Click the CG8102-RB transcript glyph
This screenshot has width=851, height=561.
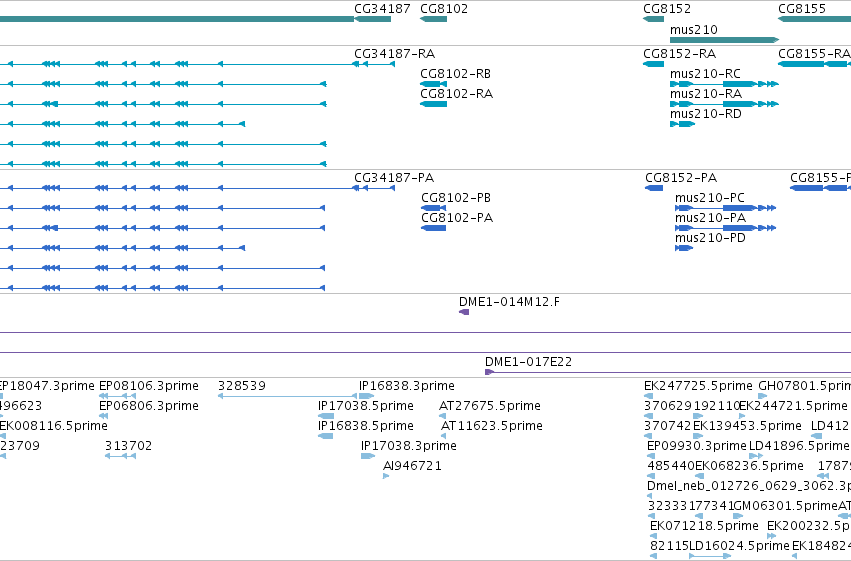(434, 84)
